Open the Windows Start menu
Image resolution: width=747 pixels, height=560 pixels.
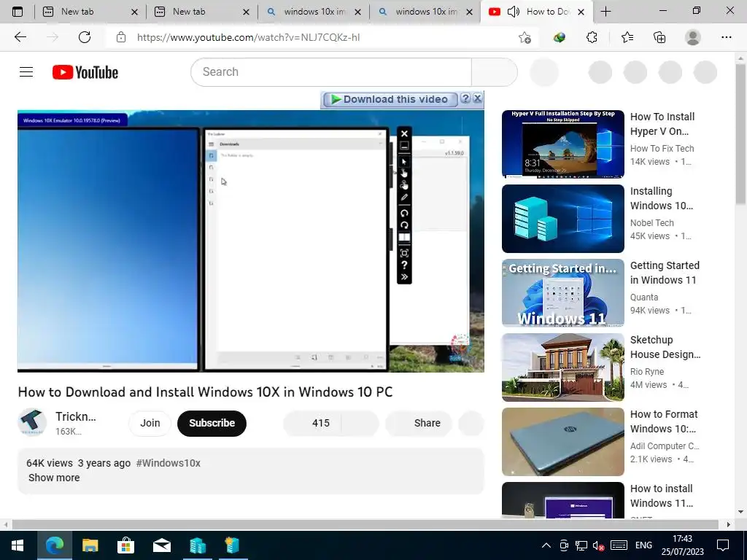[18, 545]
